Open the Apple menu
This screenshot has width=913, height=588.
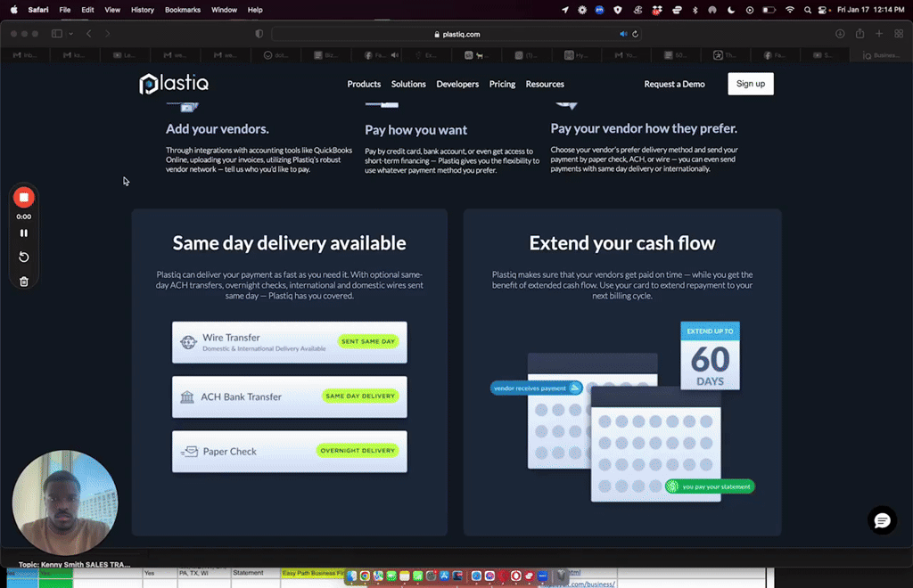click(x=14, y=10)
